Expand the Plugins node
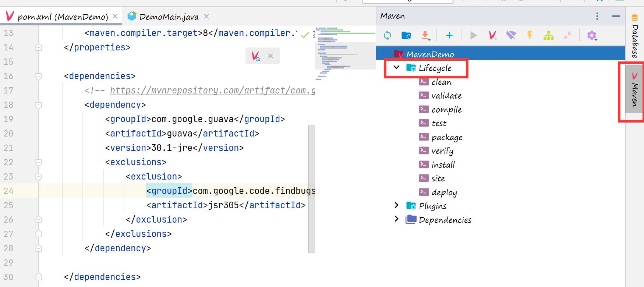 pyautogui.click(x=396, y=205)
